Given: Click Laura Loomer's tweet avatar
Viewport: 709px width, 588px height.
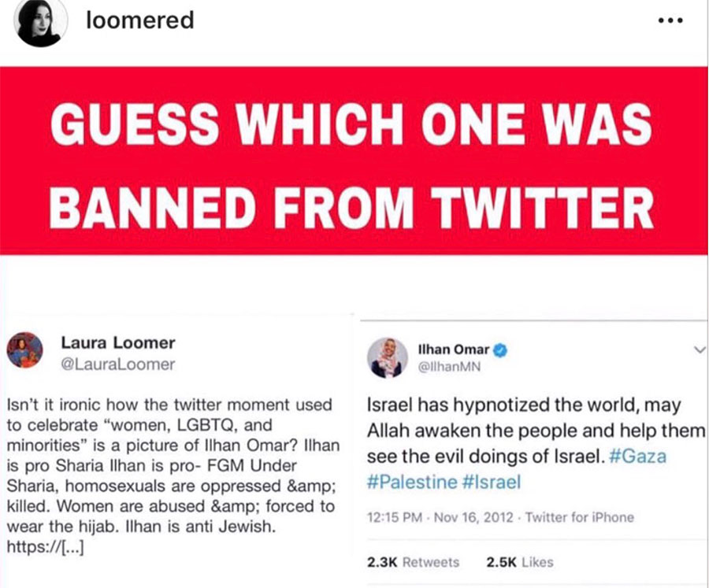Looking at the screenshot, I should 25,350.
